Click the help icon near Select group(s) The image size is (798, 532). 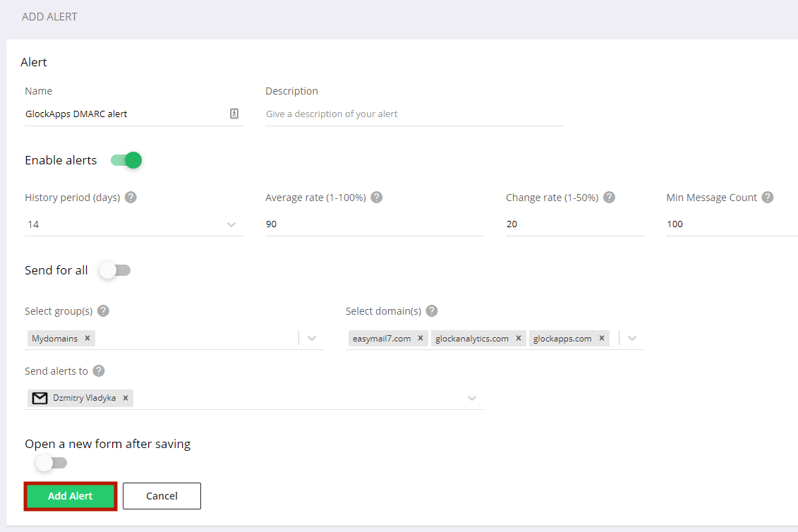(x=103, y=311)
